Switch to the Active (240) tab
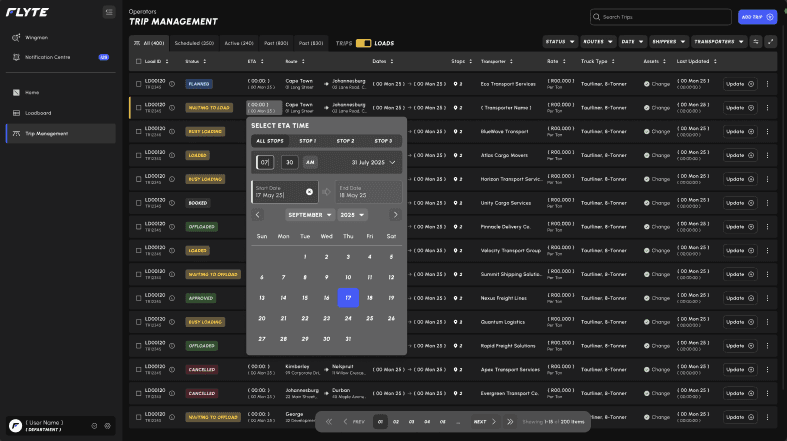Viewport: 787px width, 441px height. coord(239,43)
